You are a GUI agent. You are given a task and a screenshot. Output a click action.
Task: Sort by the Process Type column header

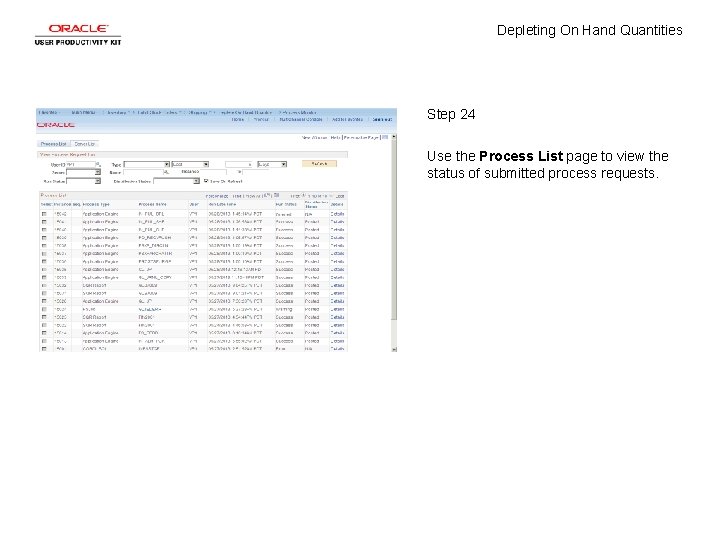point(96,204)
